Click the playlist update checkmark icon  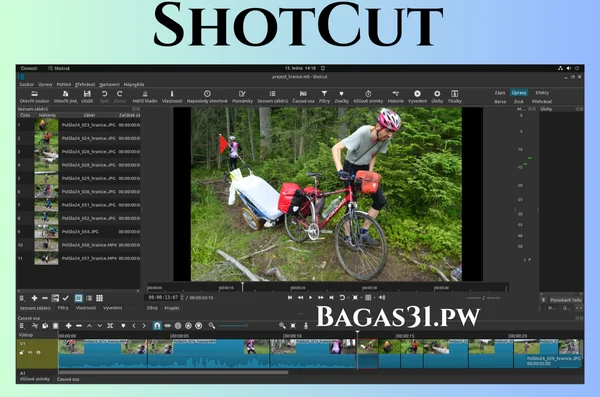point(65,298)
